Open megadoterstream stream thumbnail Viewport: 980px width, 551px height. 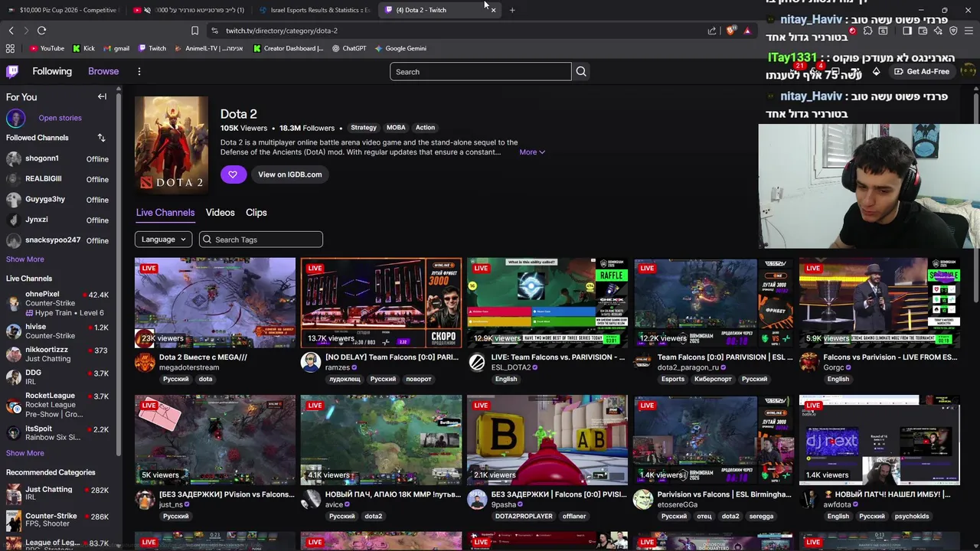pos(215,303)
